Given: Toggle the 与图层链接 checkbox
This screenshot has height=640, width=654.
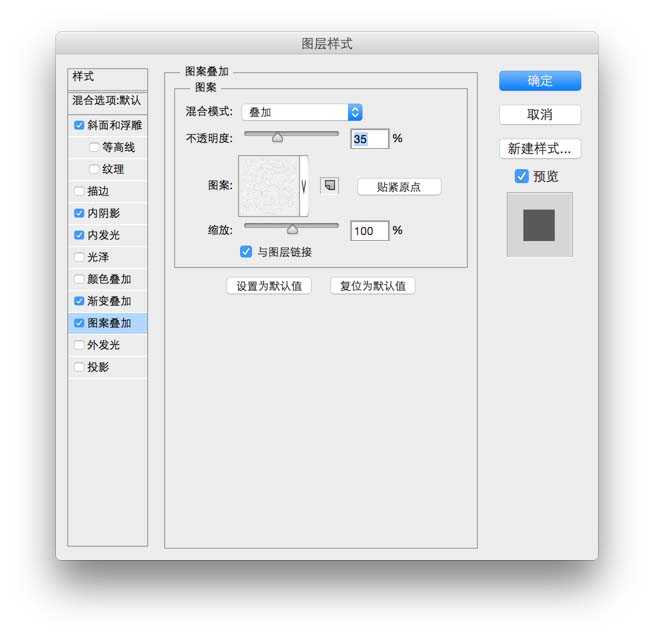Looking at the screenshot, I should coord(246,252).
